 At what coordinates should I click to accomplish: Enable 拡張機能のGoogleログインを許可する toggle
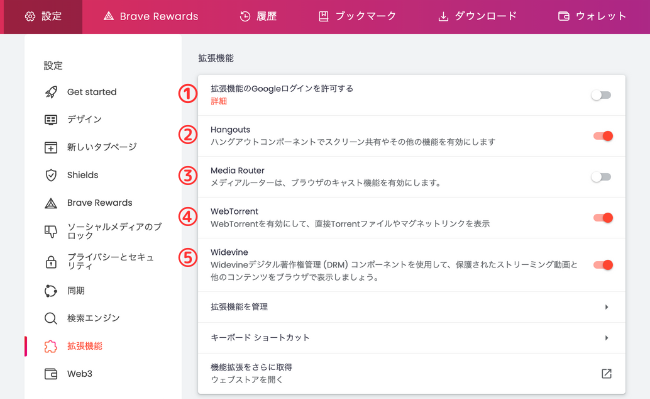pos(601,95)
